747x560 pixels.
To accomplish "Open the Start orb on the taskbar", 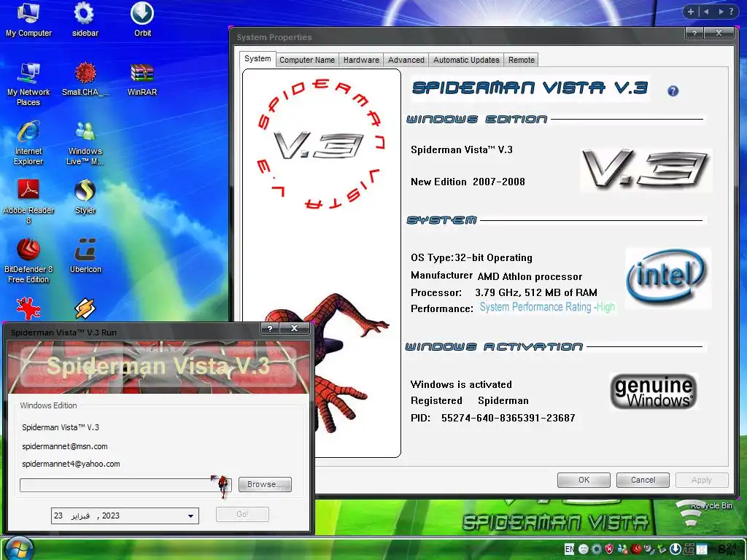I will 19,548.
